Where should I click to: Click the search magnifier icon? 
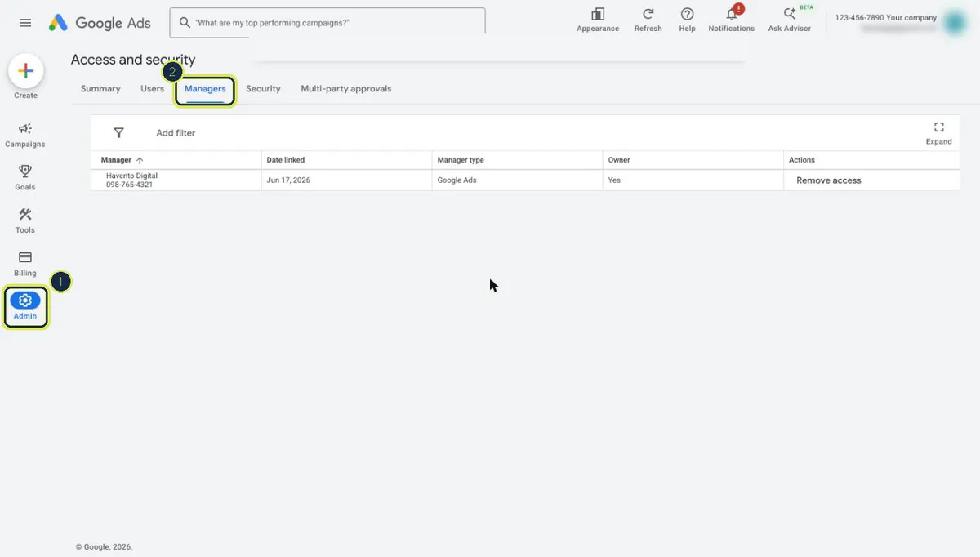(185, 23)
